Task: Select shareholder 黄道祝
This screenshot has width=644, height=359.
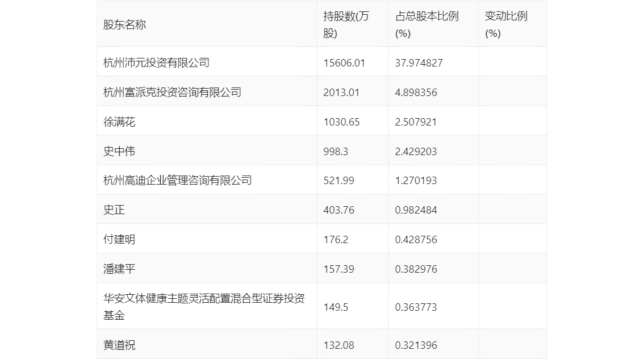Action: [x=119, y=345]
